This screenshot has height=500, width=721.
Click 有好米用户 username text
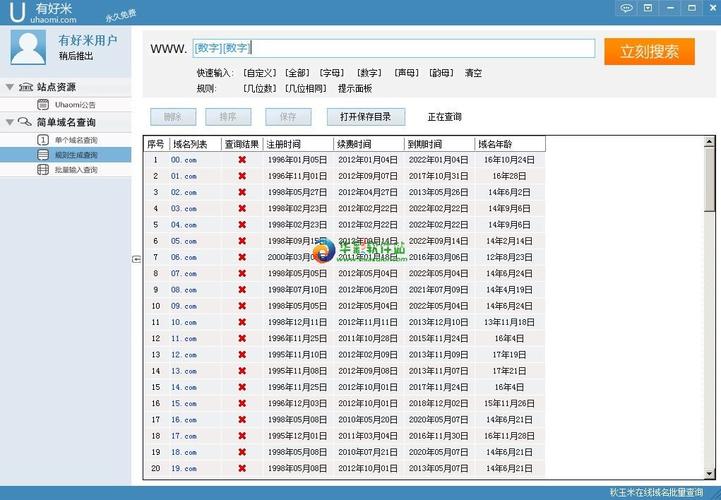tap(88, 40)
